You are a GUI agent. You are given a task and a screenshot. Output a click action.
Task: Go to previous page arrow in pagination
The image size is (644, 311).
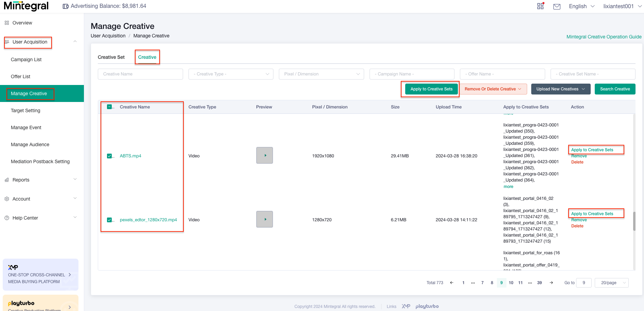[x=452, y=283]
